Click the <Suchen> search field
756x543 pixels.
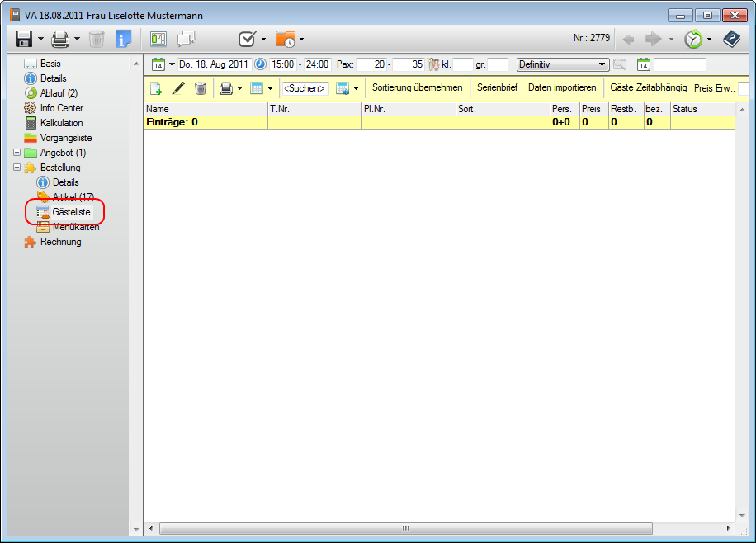click(305, 88)
